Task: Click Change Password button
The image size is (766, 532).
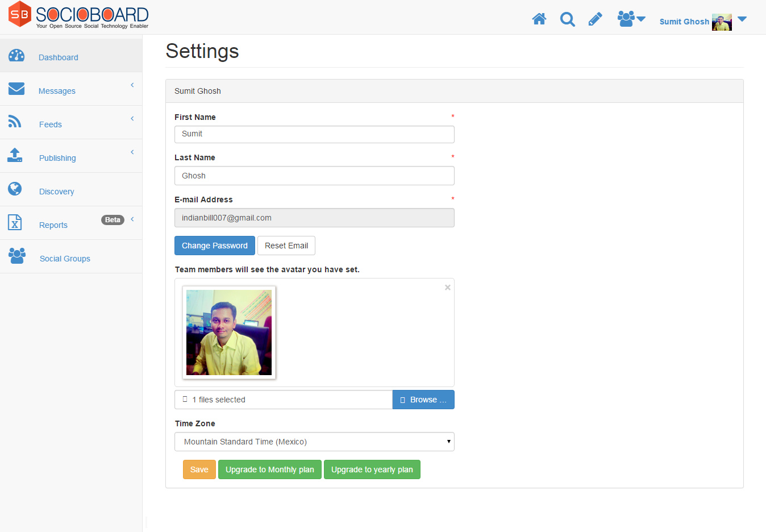Action: pos(215,246)
